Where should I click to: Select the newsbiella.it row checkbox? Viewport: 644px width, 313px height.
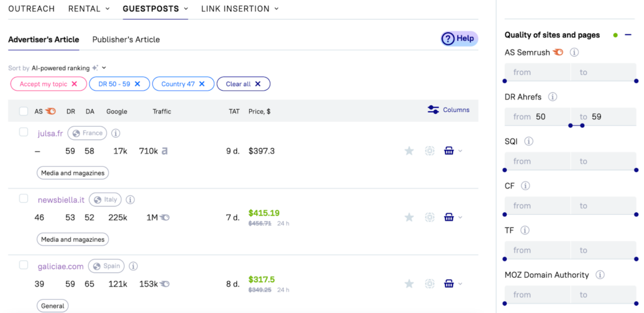pos(24,198)
